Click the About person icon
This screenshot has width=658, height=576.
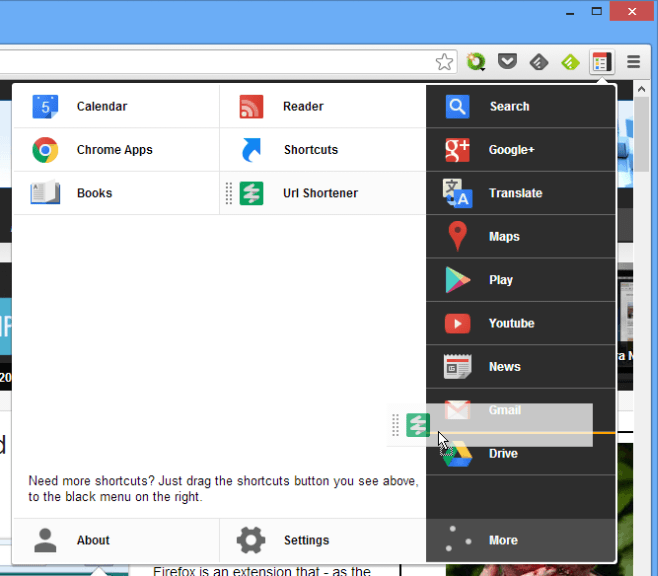click(x=45, y=540)
